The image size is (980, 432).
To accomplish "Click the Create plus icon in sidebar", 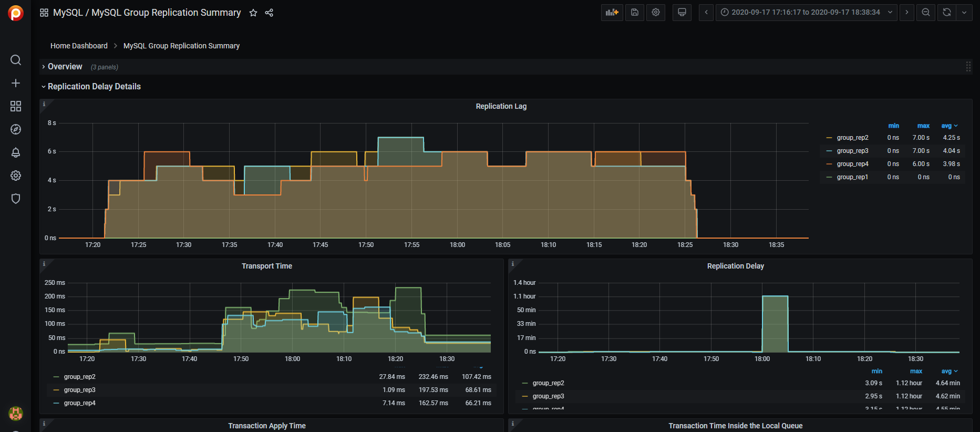I will 16,83.
